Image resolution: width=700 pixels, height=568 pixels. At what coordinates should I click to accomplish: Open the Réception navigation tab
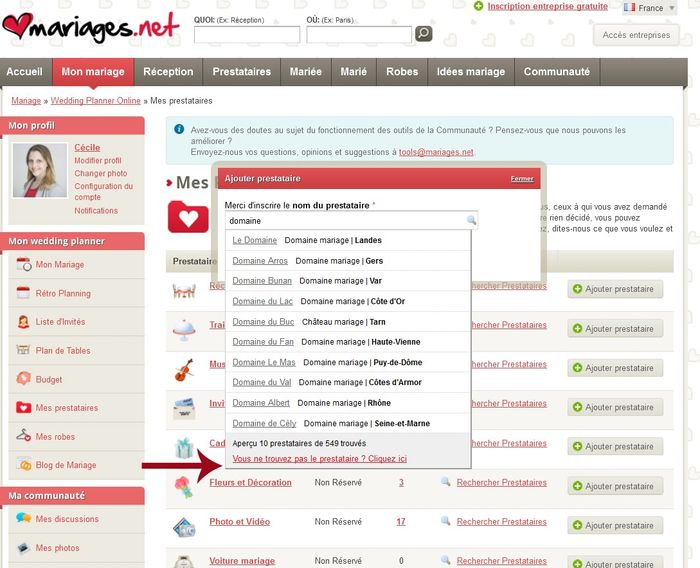pyautogui.click(x=168, y=72)
